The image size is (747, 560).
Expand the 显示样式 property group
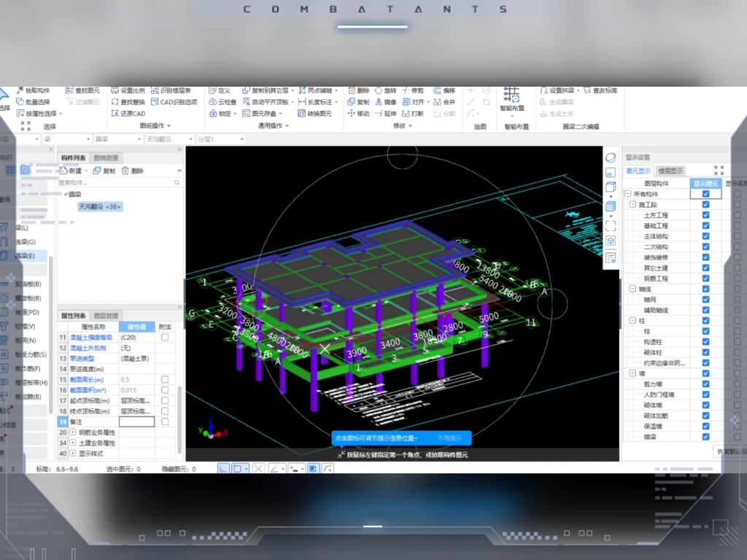click(x=73, y=454)
